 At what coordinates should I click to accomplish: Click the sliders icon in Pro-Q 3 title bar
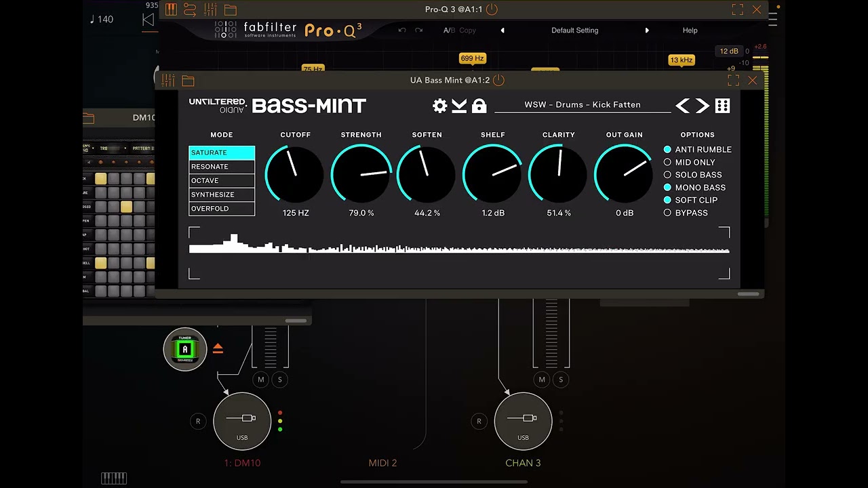210,9
